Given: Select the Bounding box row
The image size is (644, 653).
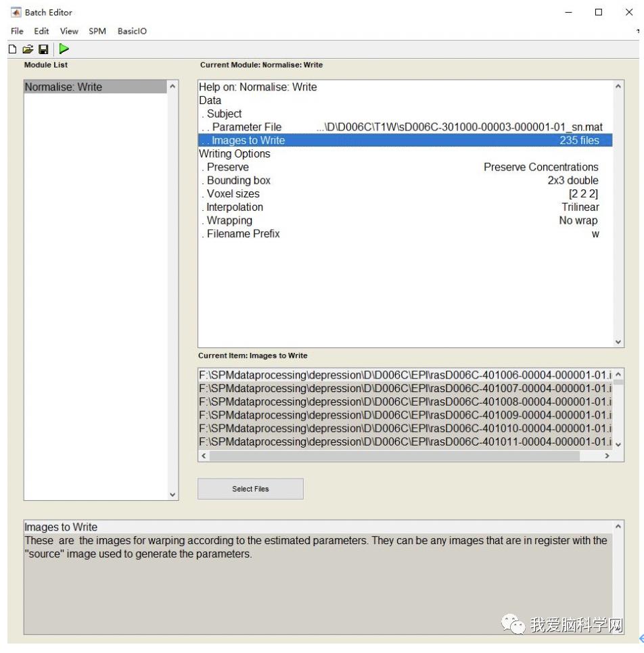Looking at the screenshot, I should (x=405, y=180).
